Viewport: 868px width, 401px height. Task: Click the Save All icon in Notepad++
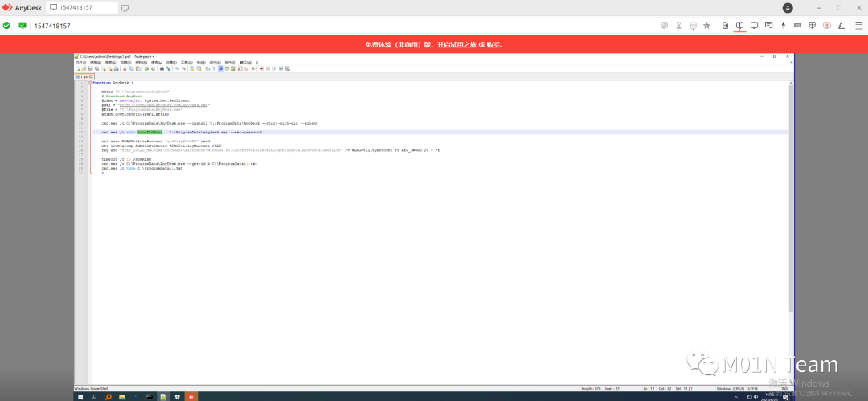point(97,68)
